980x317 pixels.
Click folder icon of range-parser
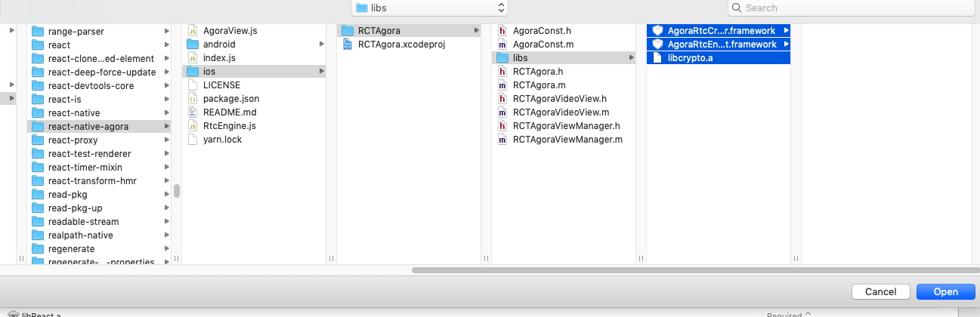(x=38, y=32)
